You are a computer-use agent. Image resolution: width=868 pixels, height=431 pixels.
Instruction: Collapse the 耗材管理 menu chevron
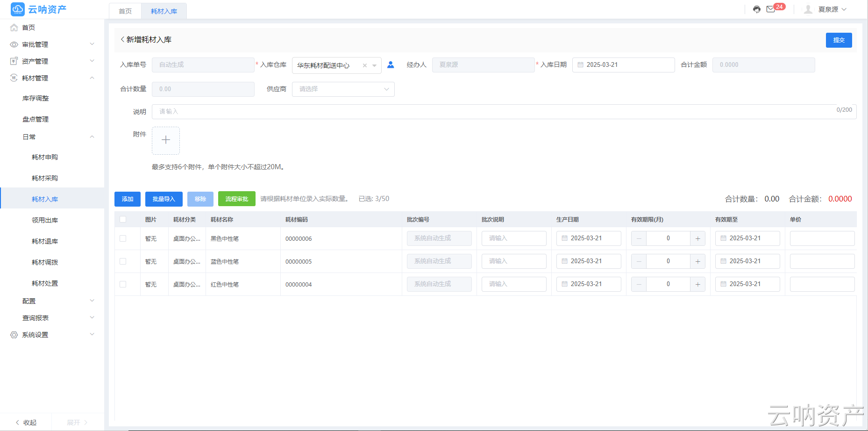coord(92,78)
